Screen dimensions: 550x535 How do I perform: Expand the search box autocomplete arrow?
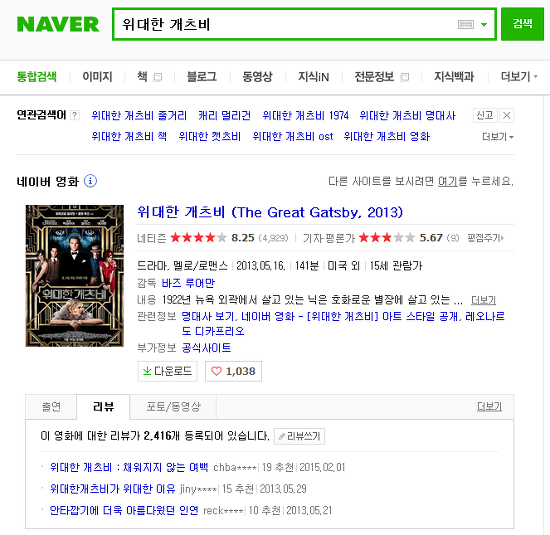coord(484,24)
